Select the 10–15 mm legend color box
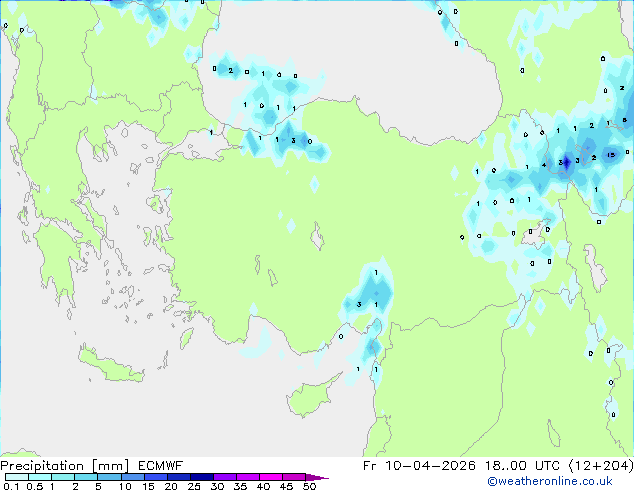The height and width of the screenshot is (490, 634). [132, 477]
